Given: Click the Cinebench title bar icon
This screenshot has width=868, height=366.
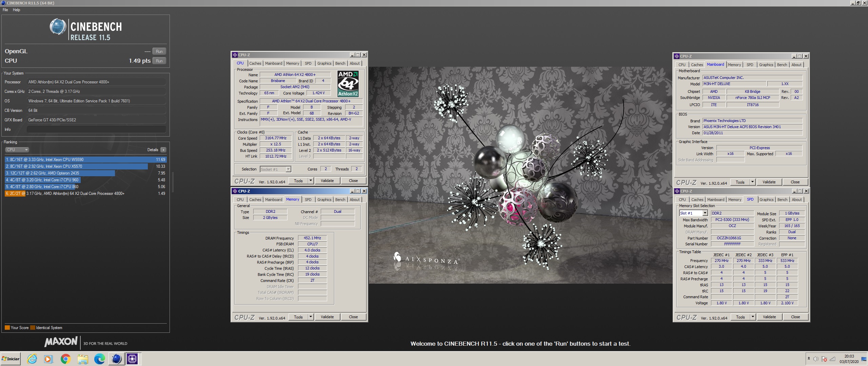Looking at the screenshot, I should pos(3,3).
